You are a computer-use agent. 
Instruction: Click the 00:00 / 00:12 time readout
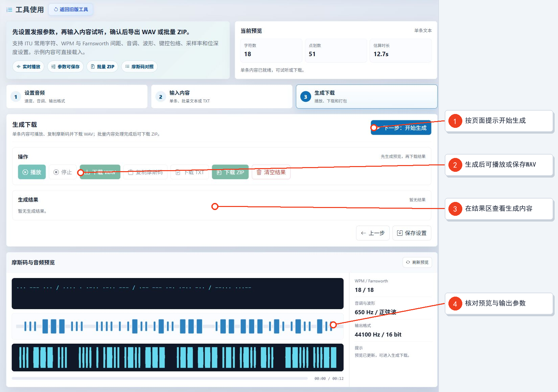pos(329,378)
